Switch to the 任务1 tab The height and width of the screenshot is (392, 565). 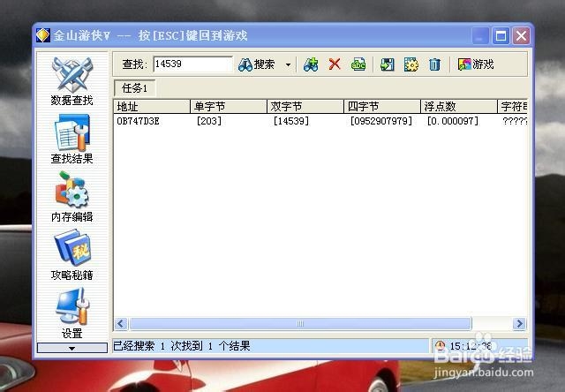pyautogui.click(x=135, y=88)
